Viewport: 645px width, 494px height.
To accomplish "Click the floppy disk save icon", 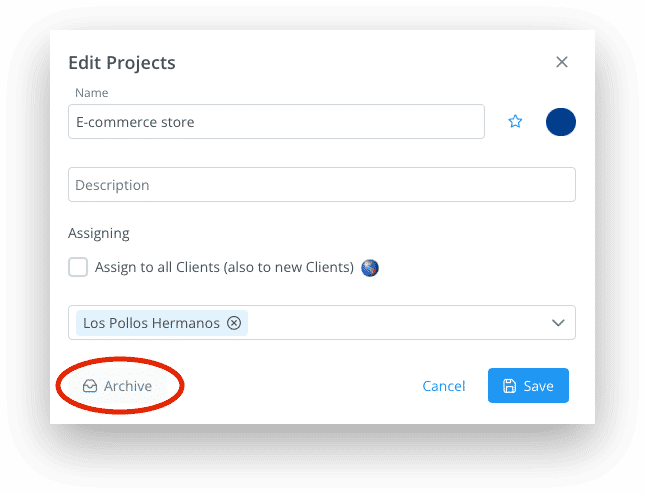I will tap(509, 386).
